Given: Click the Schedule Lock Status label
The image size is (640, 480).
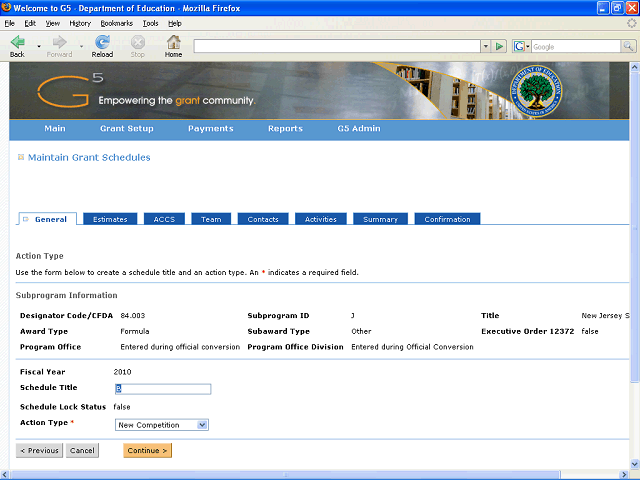Looking at the screenshot, I should click(x=63, y=407).
